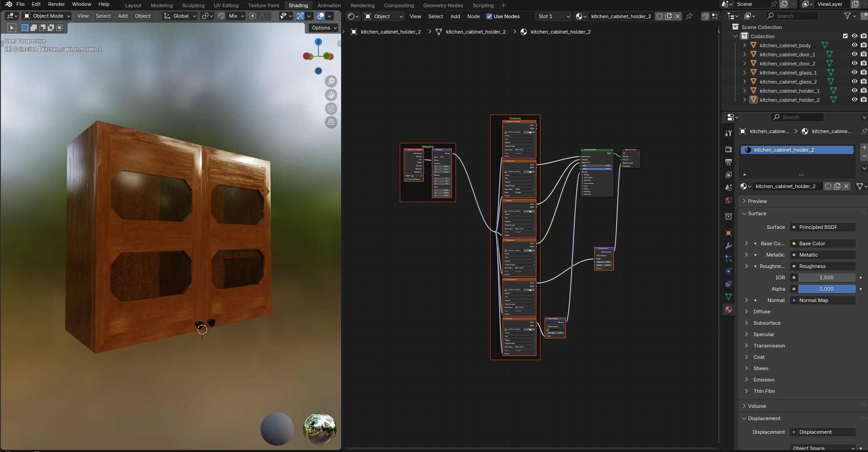Open the Render menu
The width and height of the screenshot is (868, 452).
[x=56, y=4]
